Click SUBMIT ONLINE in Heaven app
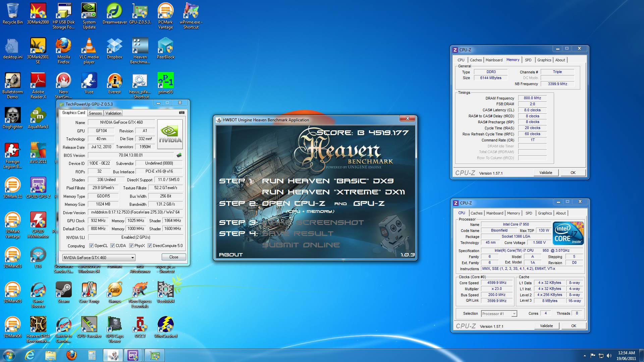Screen dimensions: 644x362 click(301, 245)
